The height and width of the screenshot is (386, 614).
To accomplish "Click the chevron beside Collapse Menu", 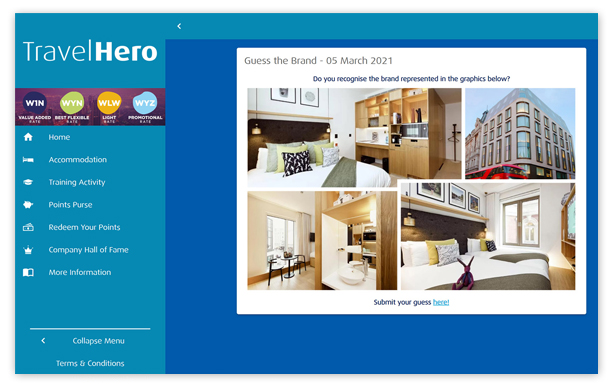I will pyautogui.click(x=43, y=341).
